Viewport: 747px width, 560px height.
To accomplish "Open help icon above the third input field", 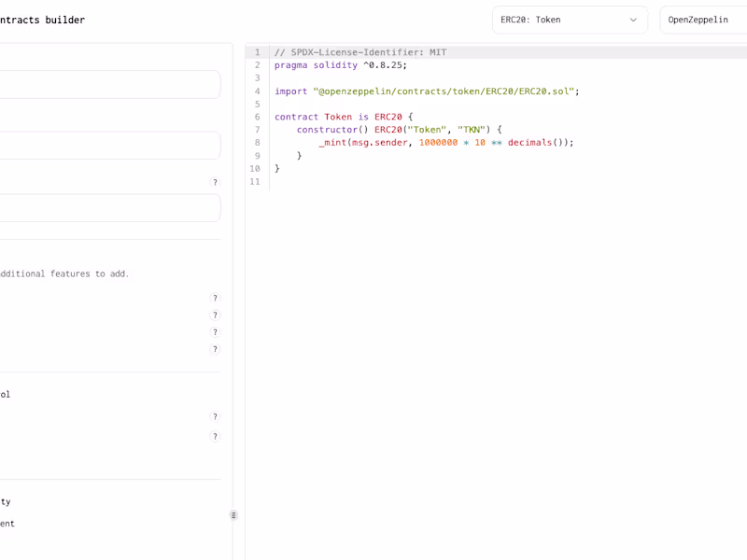I will (x=215, y=182).
